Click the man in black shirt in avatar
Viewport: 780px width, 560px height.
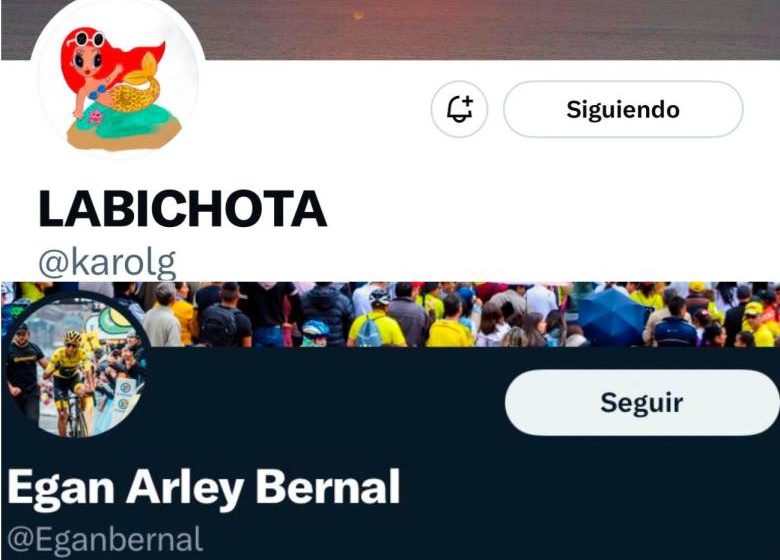[22, 363]
